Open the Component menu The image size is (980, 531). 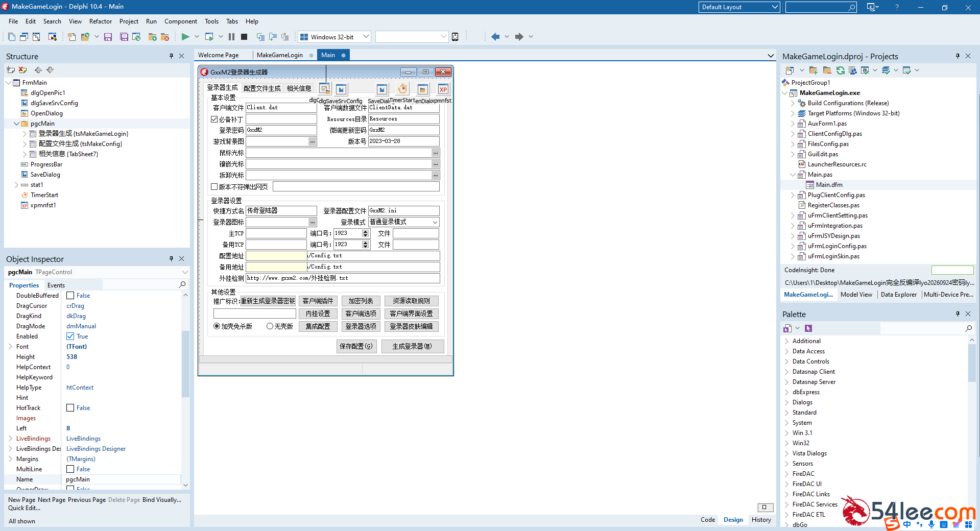click(181, 21)
